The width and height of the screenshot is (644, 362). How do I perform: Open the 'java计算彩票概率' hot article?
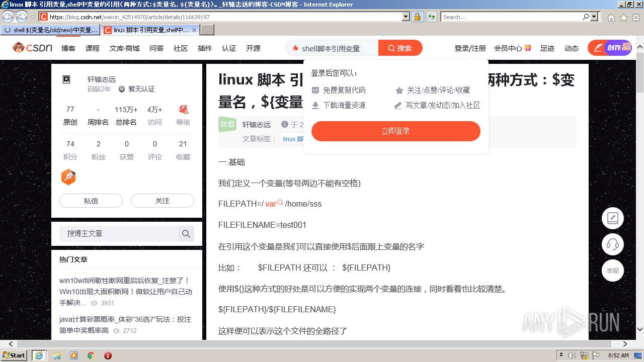[x=125, y=325]
